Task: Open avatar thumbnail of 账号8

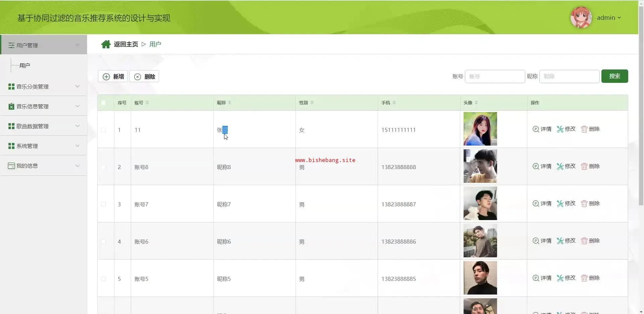Action: [x=480, y=166]
